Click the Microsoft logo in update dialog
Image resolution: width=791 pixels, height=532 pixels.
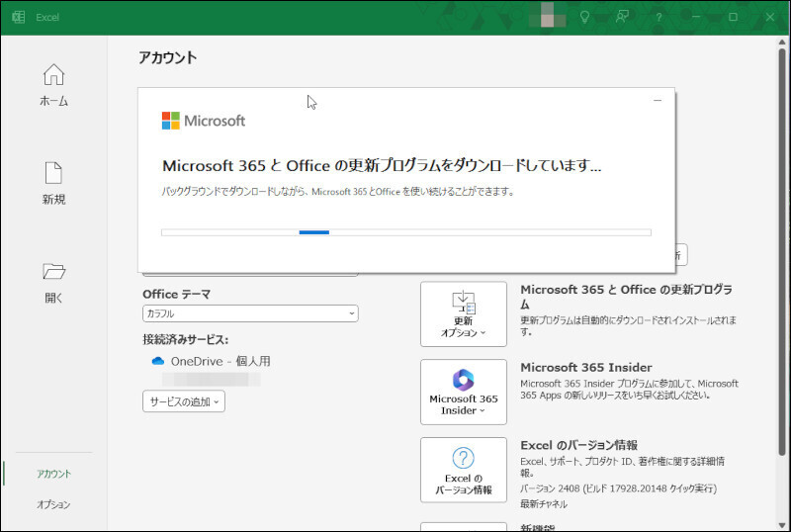pos(204,121)
